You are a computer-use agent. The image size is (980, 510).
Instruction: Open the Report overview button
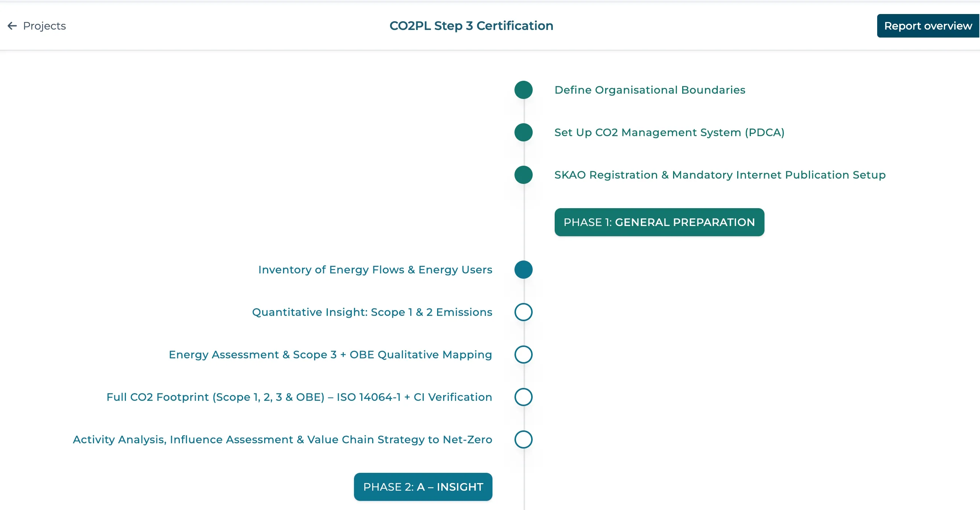(x=928, y=26)
